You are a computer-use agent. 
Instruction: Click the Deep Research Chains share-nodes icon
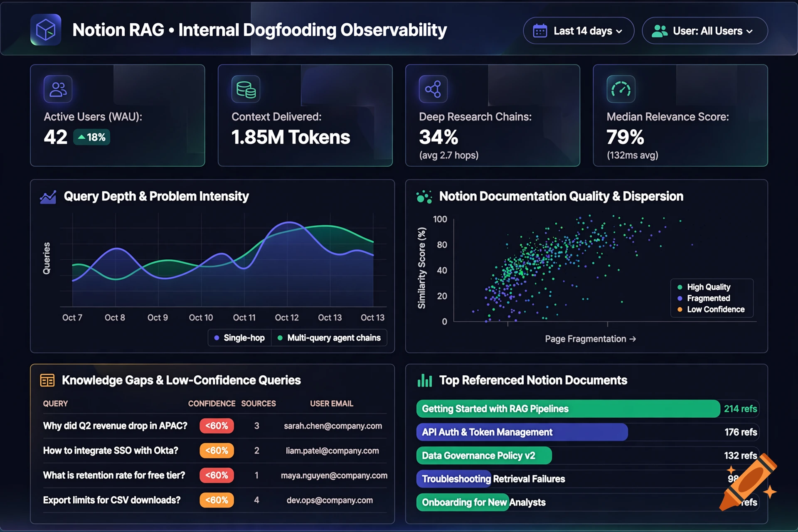coord(433,89)
